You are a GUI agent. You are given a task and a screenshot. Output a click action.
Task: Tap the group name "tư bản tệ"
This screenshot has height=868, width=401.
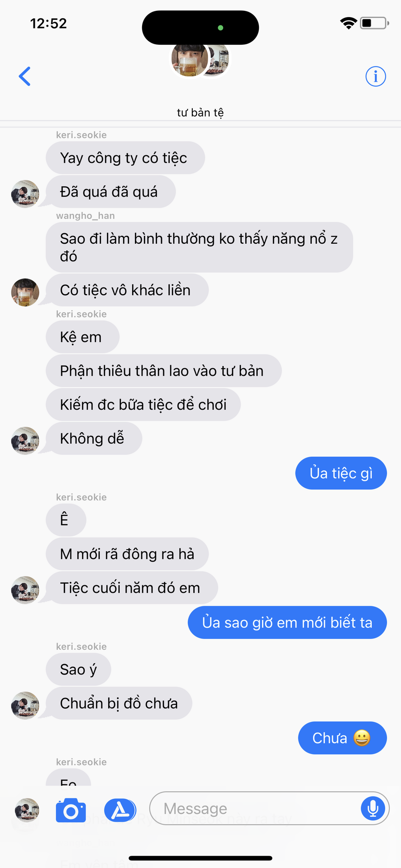click(x=200, y=113)
